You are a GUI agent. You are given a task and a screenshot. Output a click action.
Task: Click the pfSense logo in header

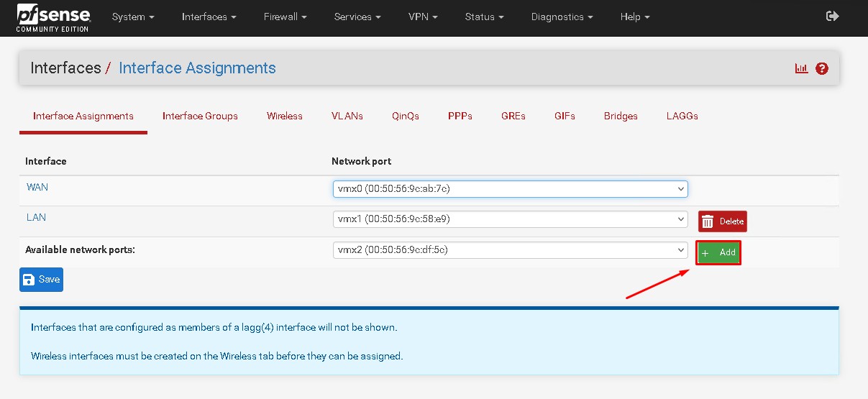click(x=52, y=17)
